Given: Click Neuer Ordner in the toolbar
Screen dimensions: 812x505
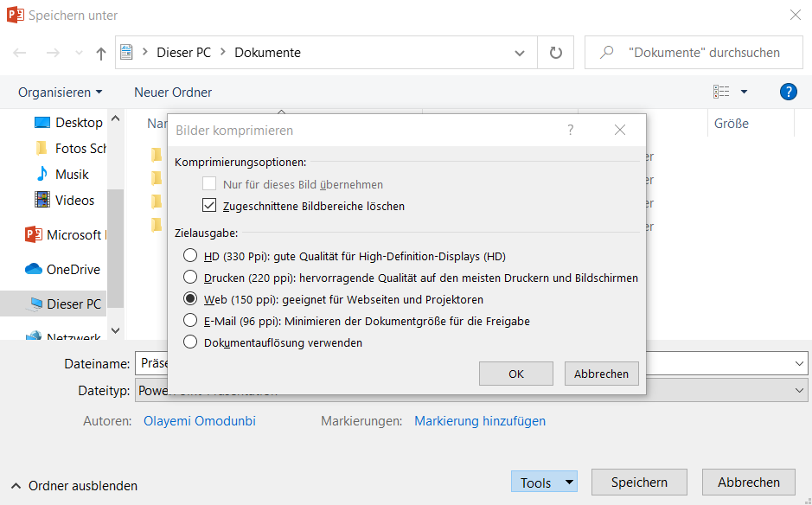Looking at the screenshot, I should tap(173, 93).
